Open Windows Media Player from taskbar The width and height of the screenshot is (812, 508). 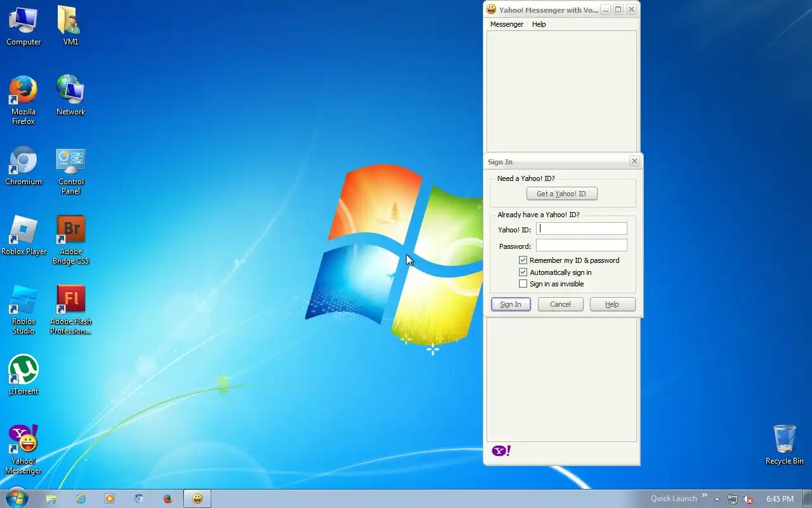point(110,499)
